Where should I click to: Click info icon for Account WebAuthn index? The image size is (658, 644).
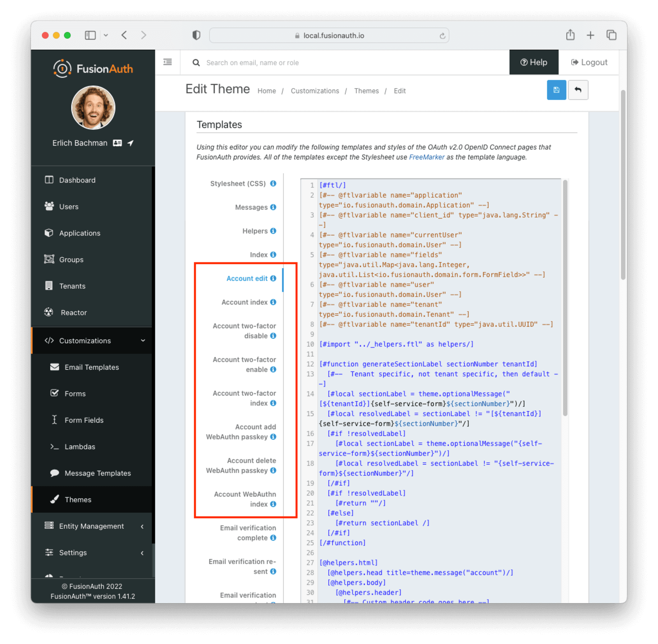point(273,504)
